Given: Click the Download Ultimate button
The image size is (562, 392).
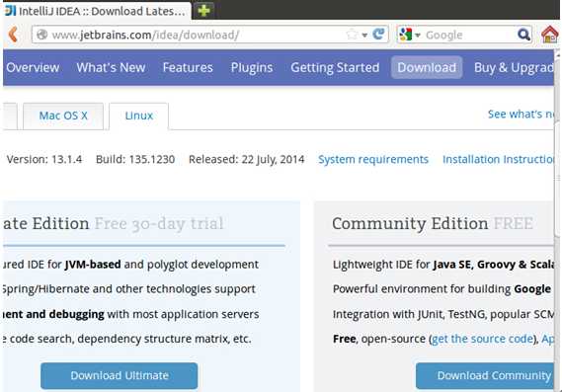Looking at the screenshot, I should coord(119,375).
